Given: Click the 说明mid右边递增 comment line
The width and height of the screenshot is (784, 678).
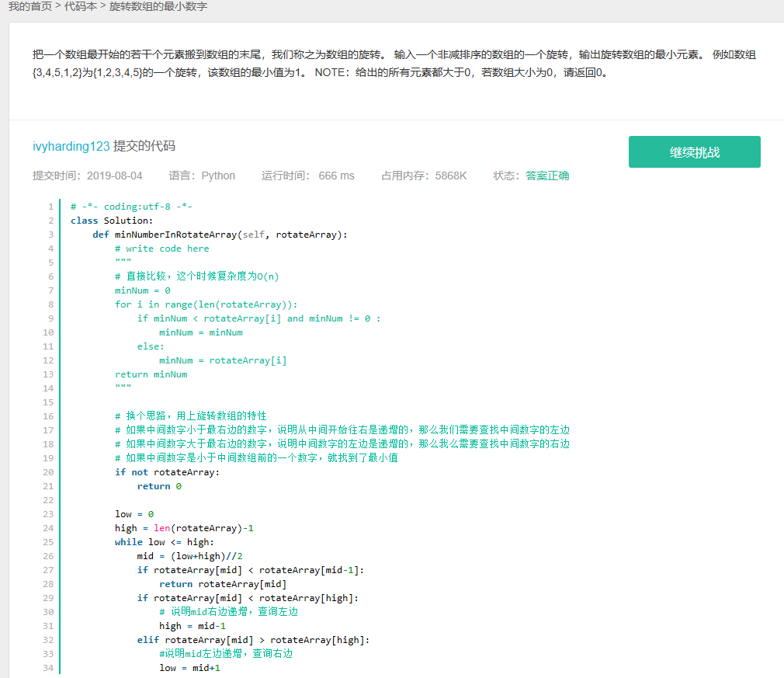Looking at the screenshot, I should click(228, 612).
